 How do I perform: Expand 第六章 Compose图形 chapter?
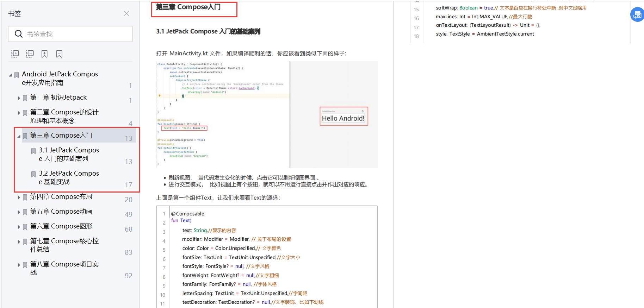19,227
